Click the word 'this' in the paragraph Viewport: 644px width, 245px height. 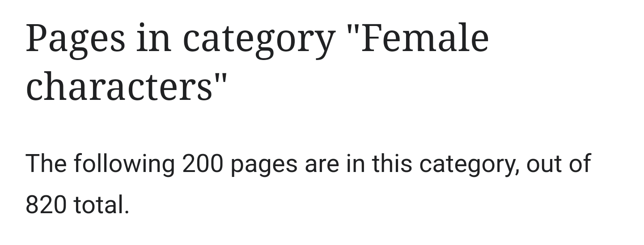(392, 163)
